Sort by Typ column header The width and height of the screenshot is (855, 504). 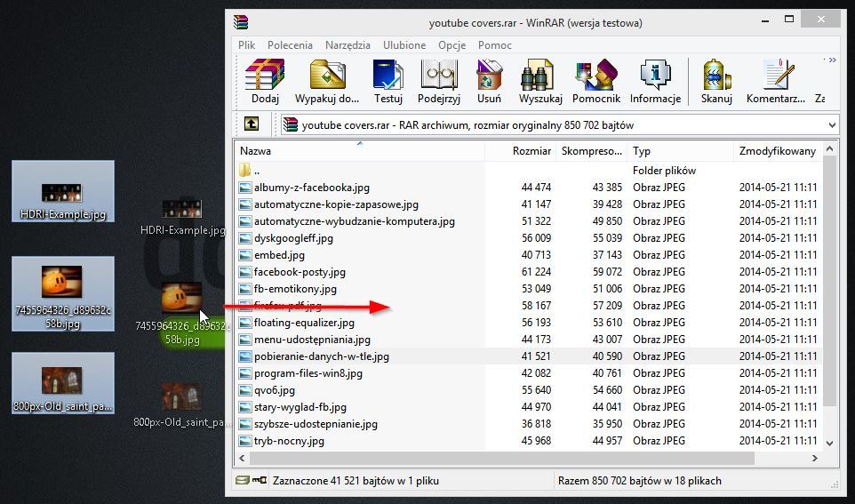tap(680, 151)
